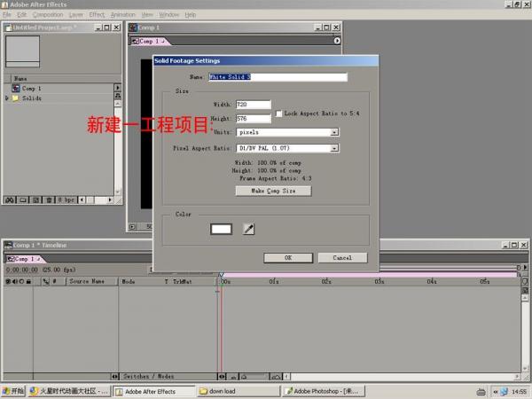This screenshot has width=532, height=399.
Task: Click the Timeline comp marker bin icon
Action: pos(525,282)
